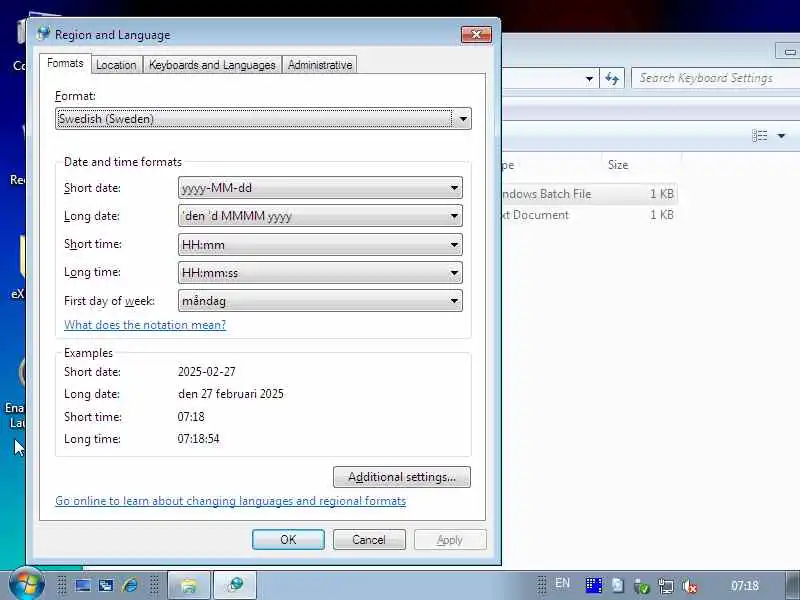Click the example long date den 27 februari 2025

(x=231, y=394)
